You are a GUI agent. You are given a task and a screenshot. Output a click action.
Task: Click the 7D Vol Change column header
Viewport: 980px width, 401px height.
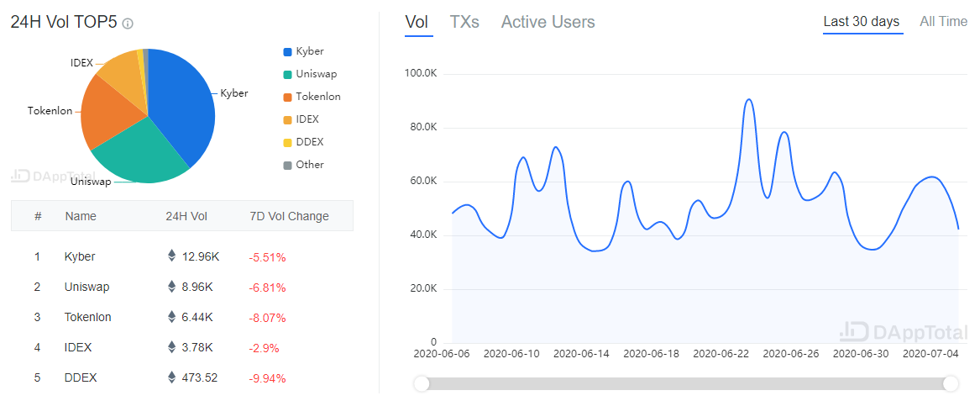(289, 216)
